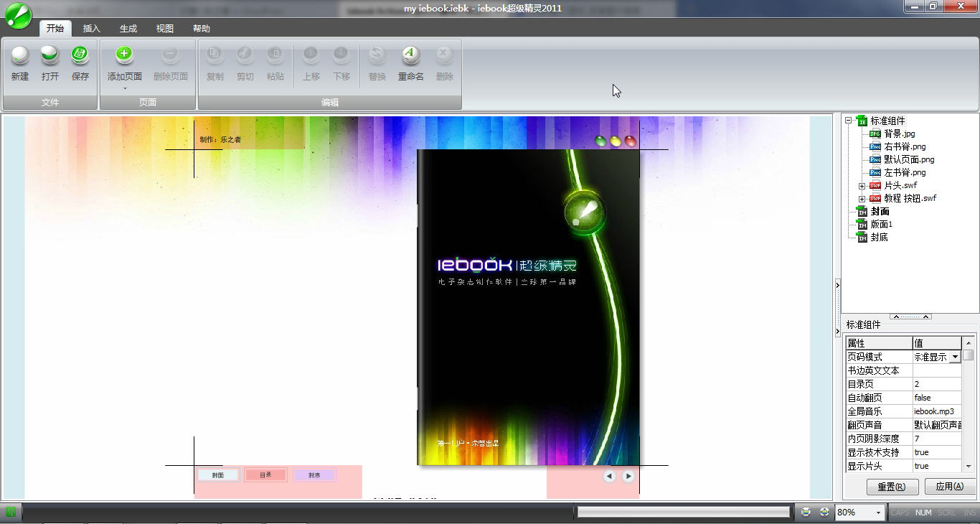Image resolution: width=980 pixels, height=524 pixels.
Task: Click the 显示片头 value true
Action: pyautogui.click(x=936, y=466)
